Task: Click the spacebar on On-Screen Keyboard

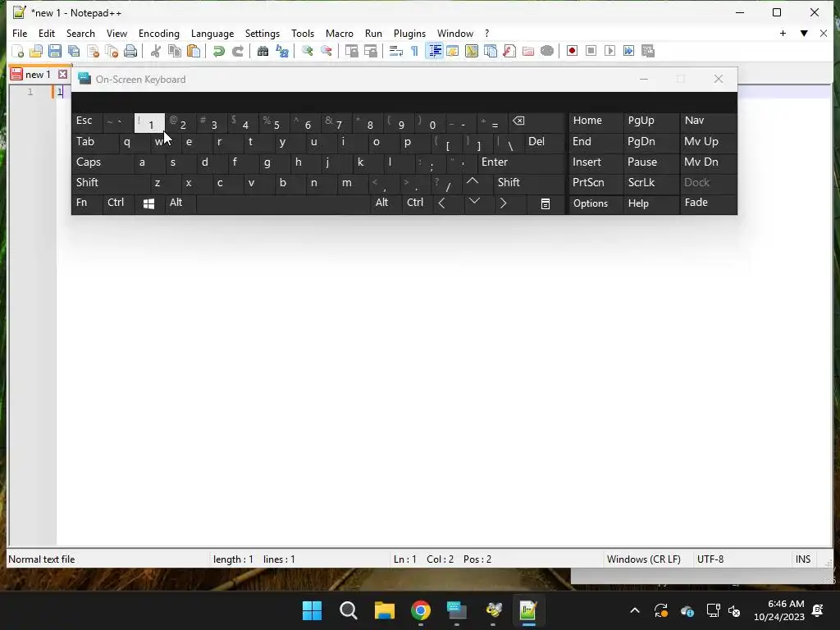Action: pos(283,203)
